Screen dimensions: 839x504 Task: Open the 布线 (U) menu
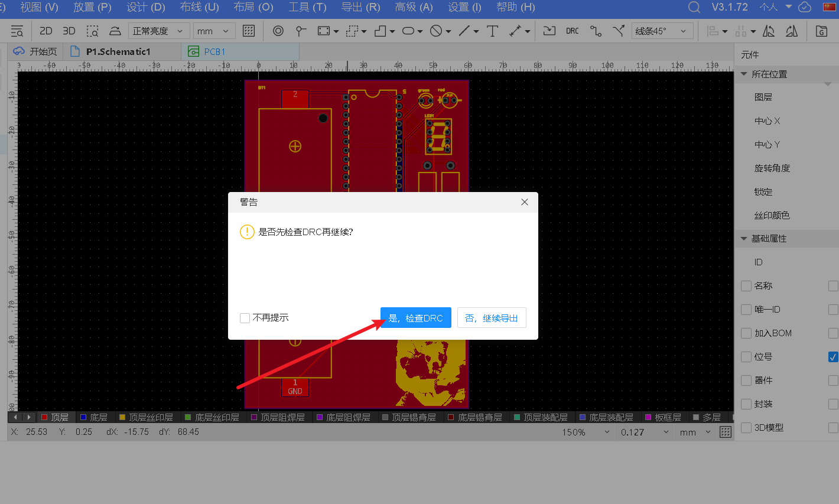(199, 7)
